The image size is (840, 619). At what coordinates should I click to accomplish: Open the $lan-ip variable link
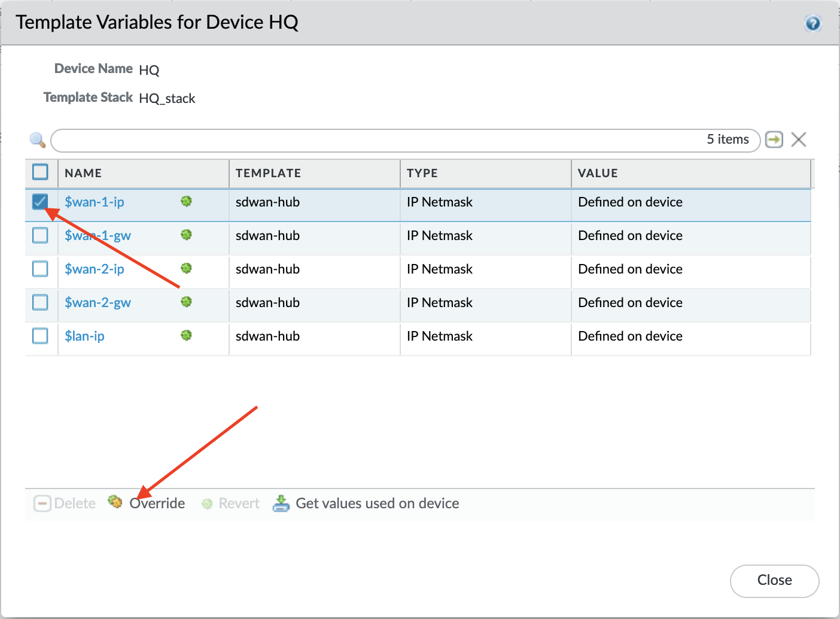tap(84, 336)
